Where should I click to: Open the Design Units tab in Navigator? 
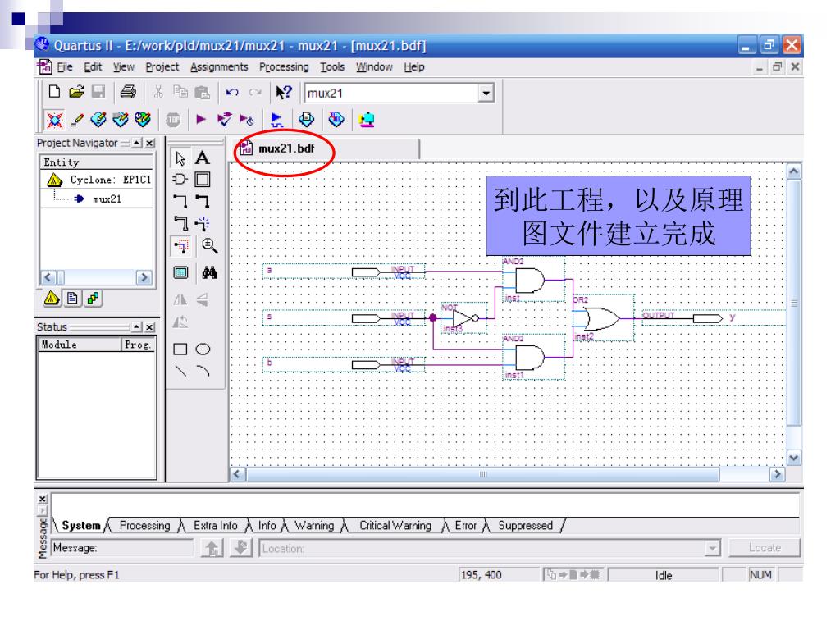coord(93,298)
